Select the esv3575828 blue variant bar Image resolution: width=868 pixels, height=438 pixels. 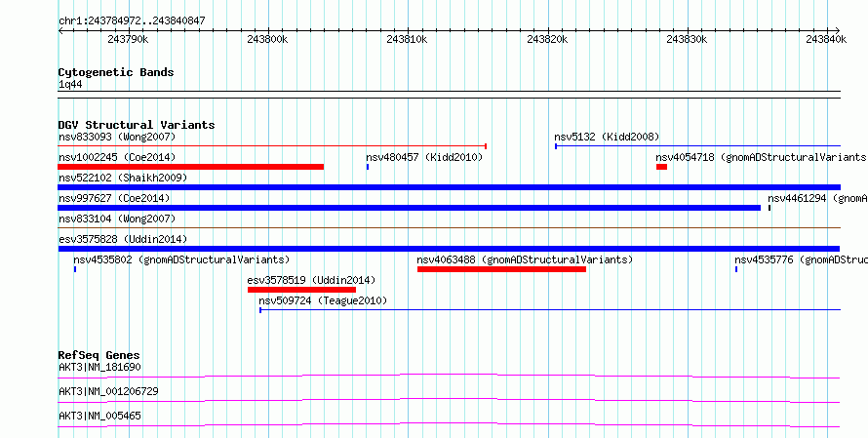449,249
